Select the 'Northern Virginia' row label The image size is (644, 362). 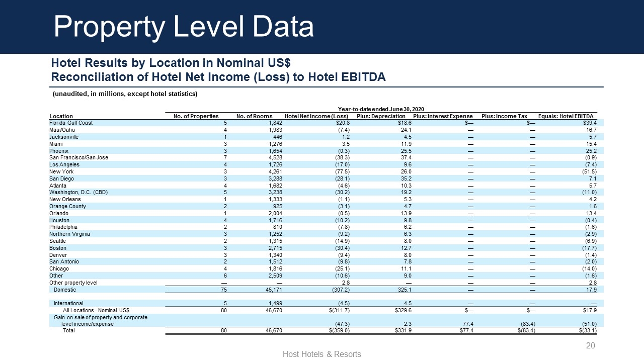point(69,234)
